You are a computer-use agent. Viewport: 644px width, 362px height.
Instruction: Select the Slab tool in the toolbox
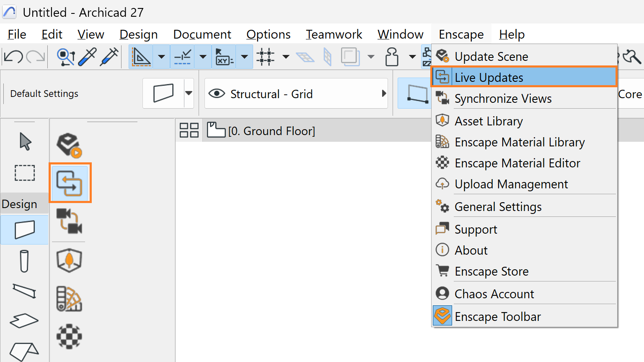tap(24, 321)
